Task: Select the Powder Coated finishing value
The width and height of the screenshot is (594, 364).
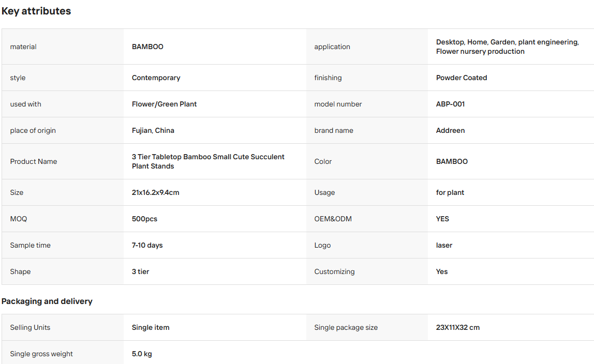Action: coord(462,78)
